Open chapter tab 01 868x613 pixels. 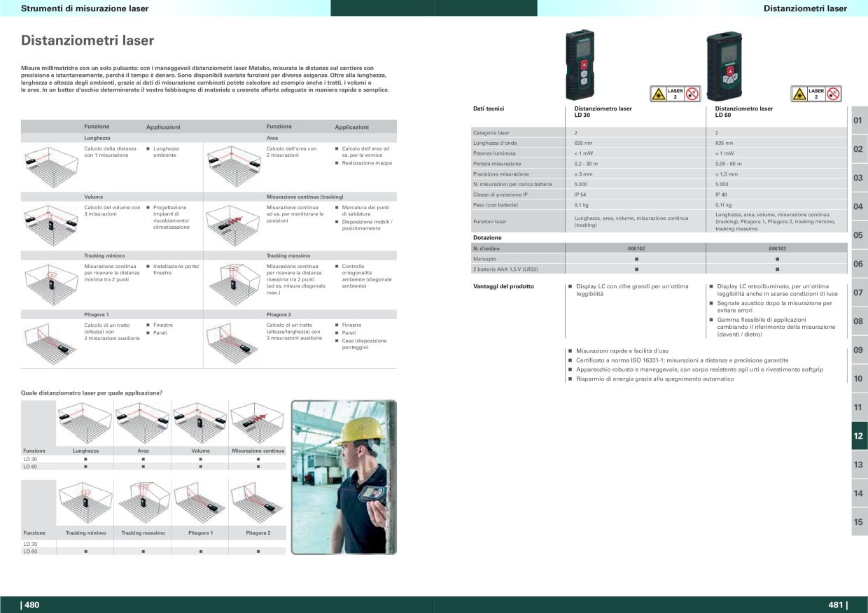859,120
